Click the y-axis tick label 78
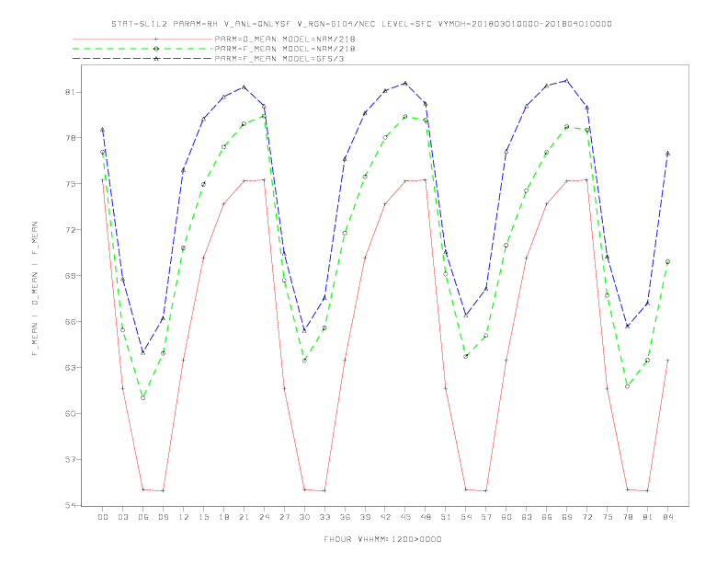728x563 pixels. 70,138
